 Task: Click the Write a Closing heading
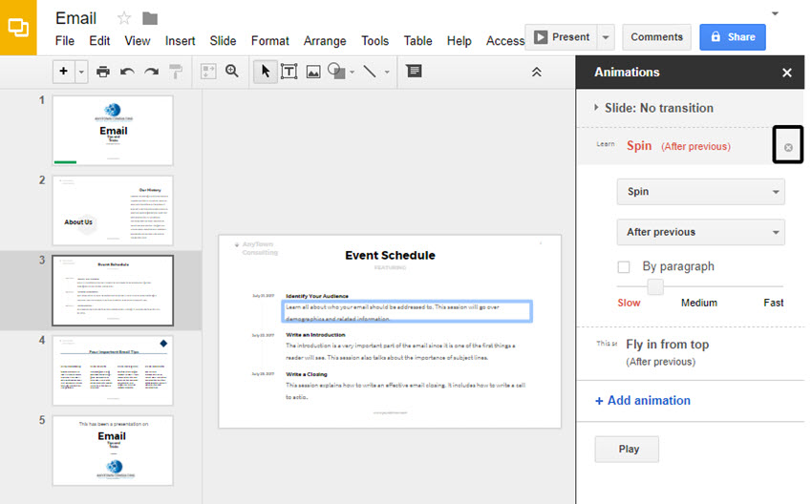[x=307, y=374]
